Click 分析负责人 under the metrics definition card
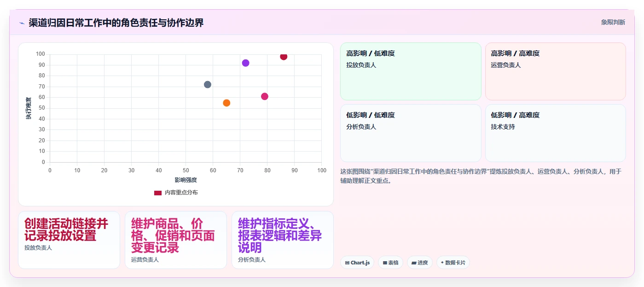Image resolution: width=644 pixels, height=287 pixels. 252,260
